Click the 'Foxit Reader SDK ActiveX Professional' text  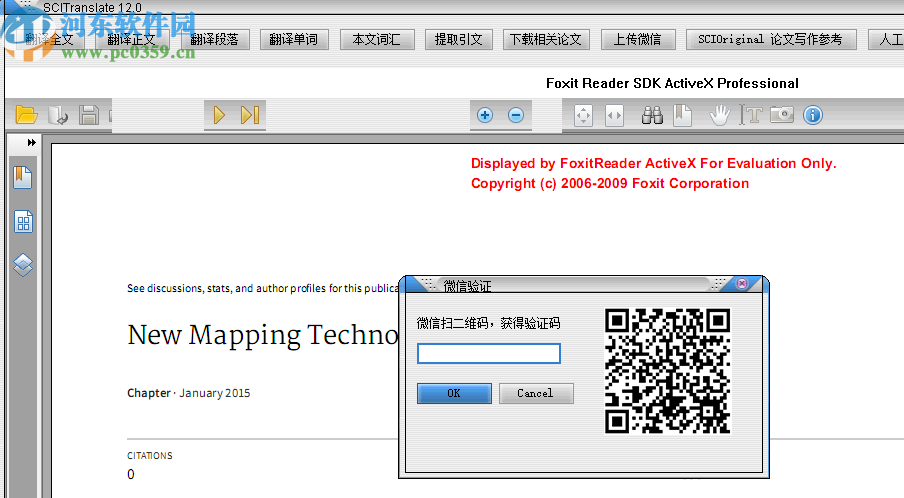click(672, 84)
